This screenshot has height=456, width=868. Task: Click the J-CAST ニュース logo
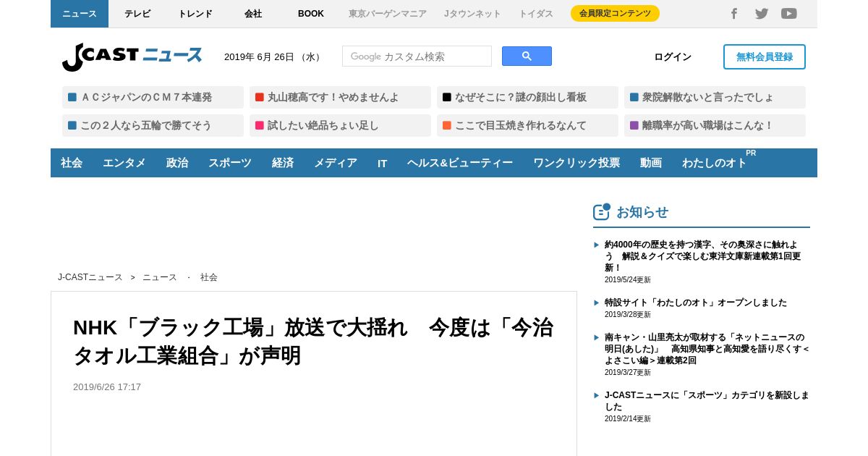coord(132,56)
